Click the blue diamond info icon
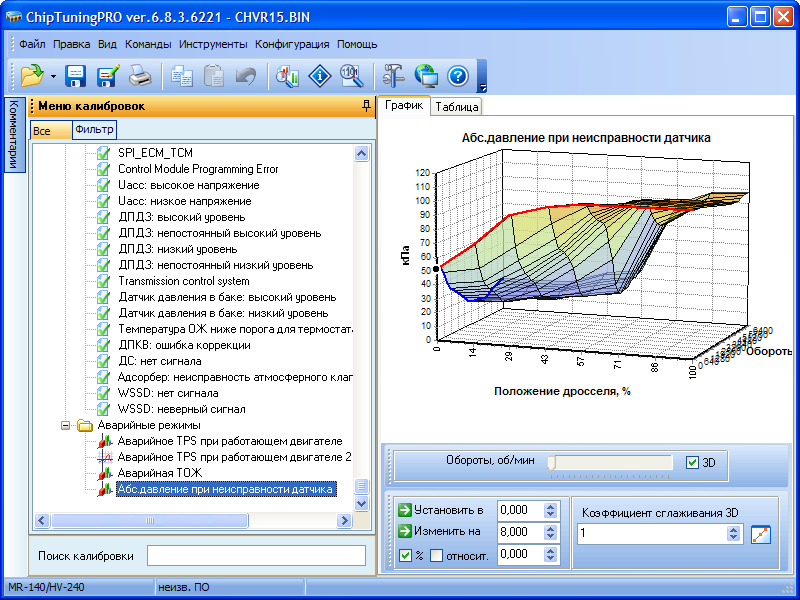 coord(319,76)
